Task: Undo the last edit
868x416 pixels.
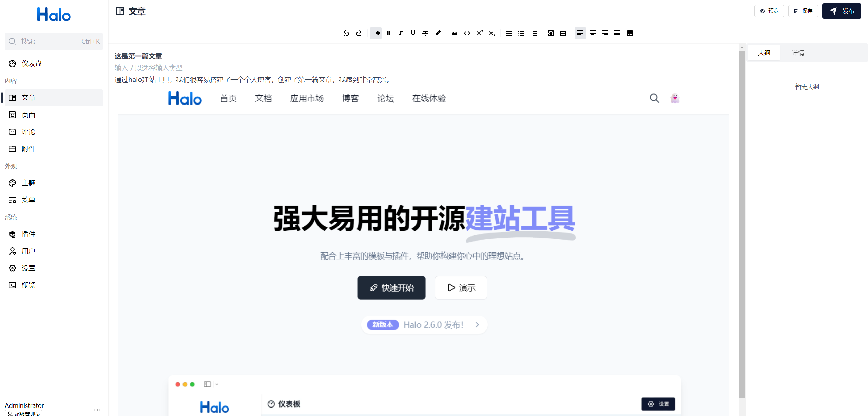Action: point(346,33)
